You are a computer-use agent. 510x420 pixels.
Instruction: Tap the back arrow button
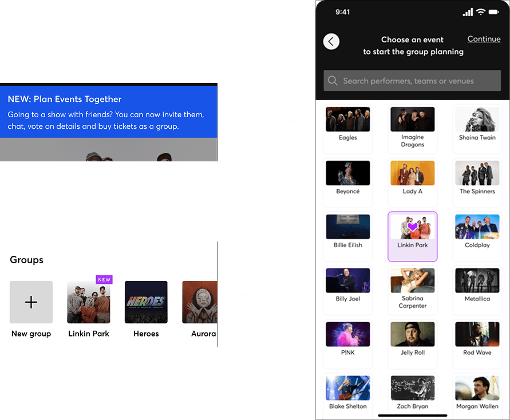point(331,42)
